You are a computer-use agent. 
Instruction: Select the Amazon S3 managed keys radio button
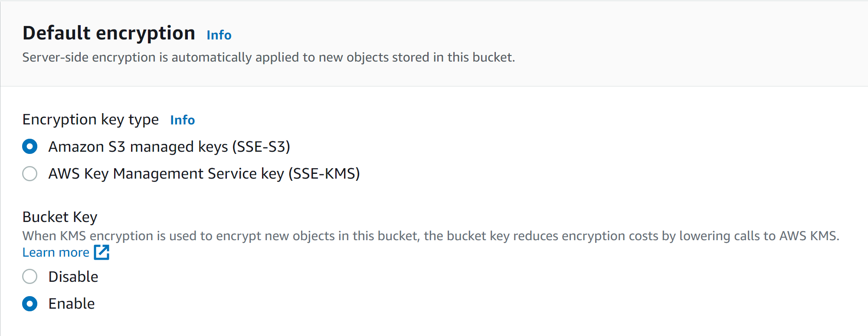(x=30, y=147)
